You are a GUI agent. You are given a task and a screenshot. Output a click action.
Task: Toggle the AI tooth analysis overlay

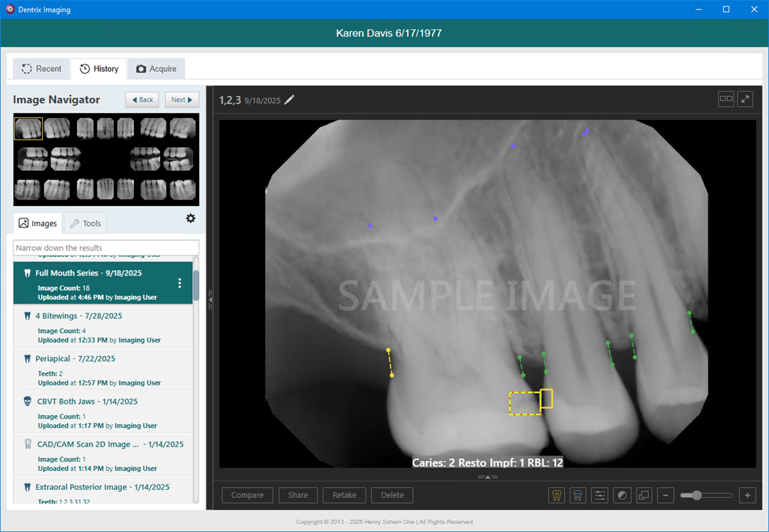[x=557, y=495]
